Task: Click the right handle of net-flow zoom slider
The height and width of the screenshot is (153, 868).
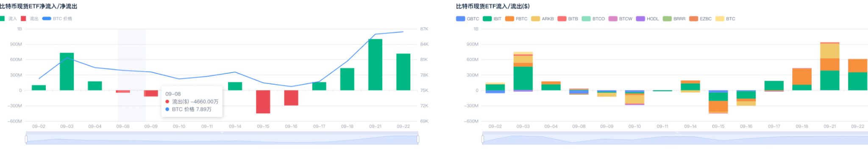Action: [x=418, y=139]
